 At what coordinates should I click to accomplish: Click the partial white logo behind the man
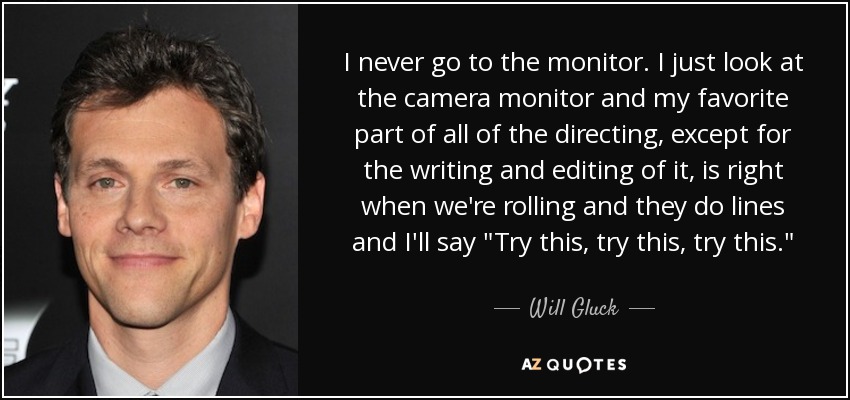(10, 103)
